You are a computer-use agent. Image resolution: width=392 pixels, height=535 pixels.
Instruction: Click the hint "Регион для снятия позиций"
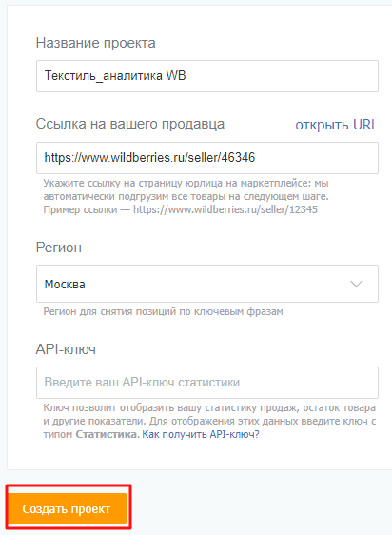click(x=163, y=311)
